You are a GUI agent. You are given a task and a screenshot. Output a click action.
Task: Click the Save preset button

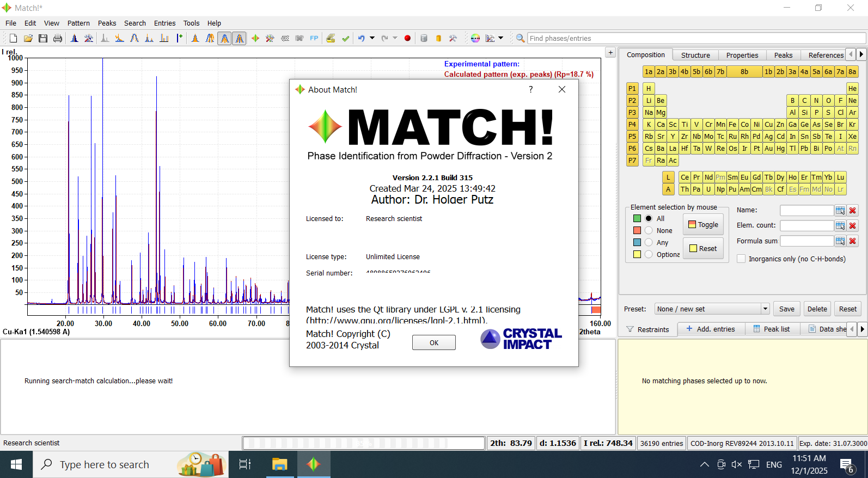pyautogui.click(x=786, y=309)
